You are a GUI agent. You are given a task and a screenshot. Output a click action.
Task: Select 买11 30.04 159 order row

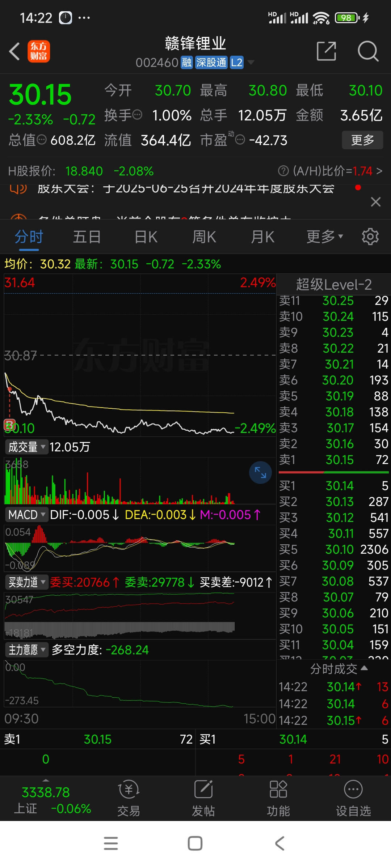tap(334, 645)
